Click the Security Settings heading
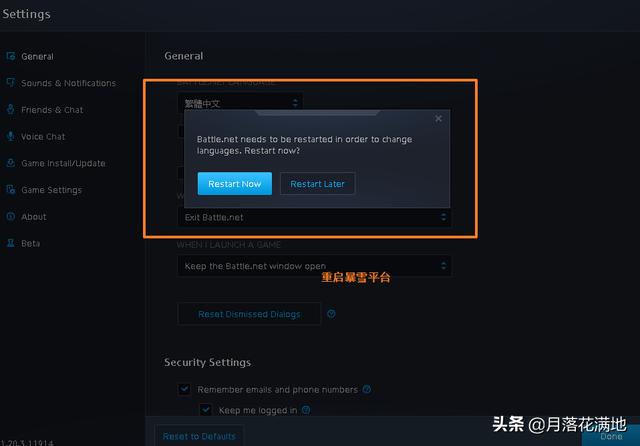The width and height of the screenshot is (640, 446). 207,362
